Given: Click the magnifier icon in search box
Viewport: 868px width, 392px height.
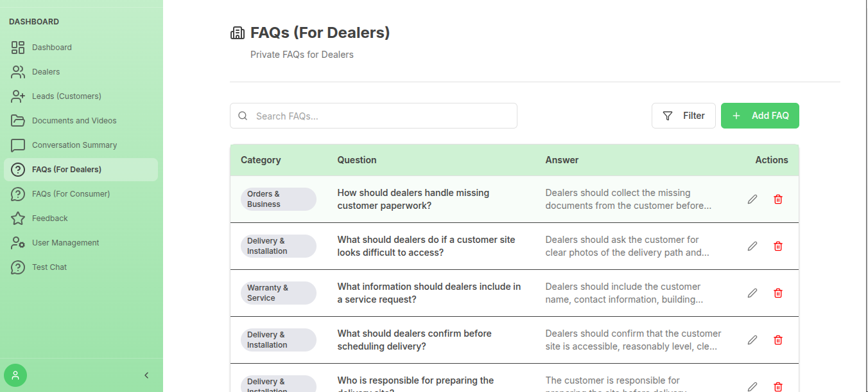Looking at the screenshot, I should pos(243,116).
